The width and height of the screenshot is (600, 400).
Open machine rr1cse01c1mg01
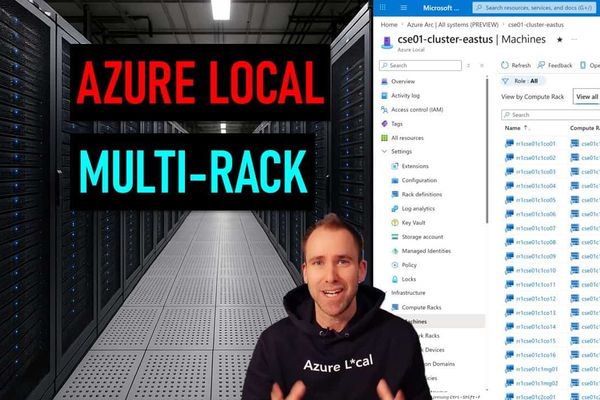point(536,369)
